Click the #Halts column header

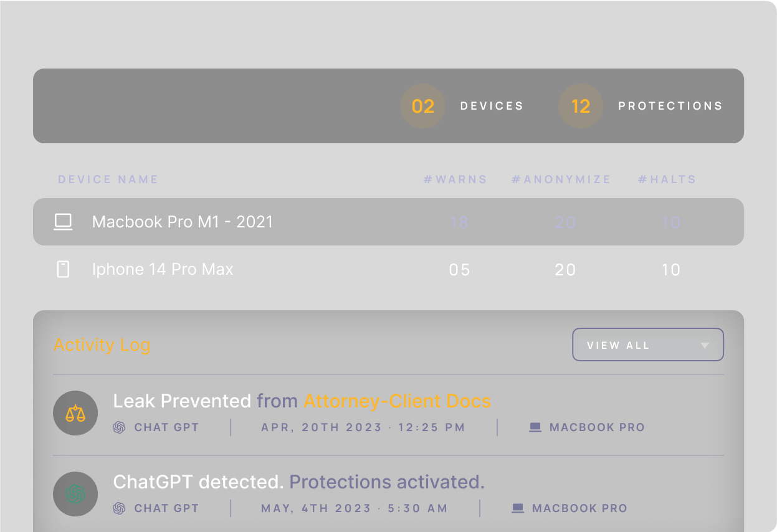(x=667, y=179)
